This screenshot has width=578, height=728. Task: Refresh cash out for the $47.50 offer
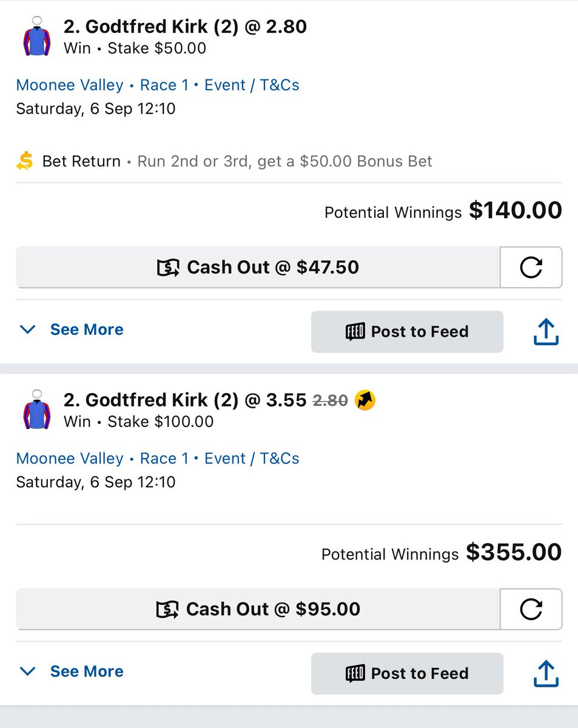tap(531, 267)
